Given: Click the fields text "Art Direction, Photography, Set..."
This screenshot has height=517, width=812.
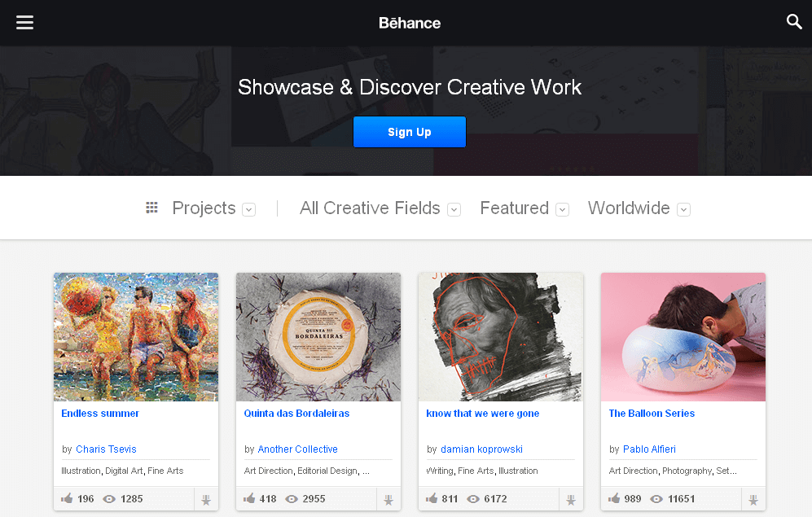Looking at the screenshot, I should point(673,471).
